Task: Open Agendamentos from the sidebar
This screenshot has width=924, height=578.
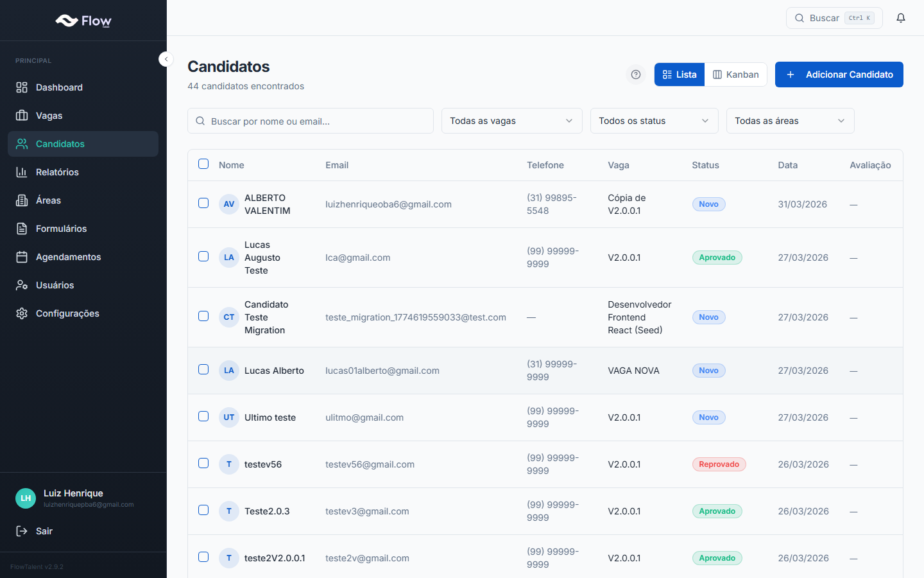Action: pos(68,257)
